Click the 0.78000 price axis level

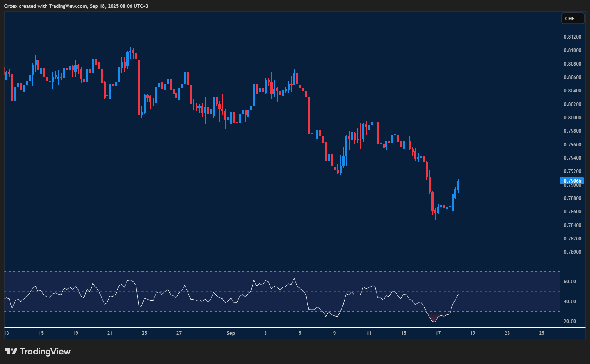(572, 252)
